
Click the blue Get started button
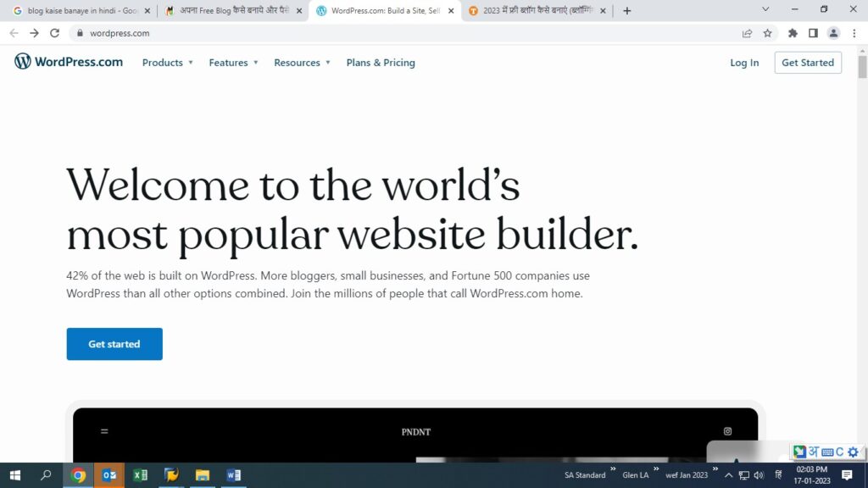[114, 344]
